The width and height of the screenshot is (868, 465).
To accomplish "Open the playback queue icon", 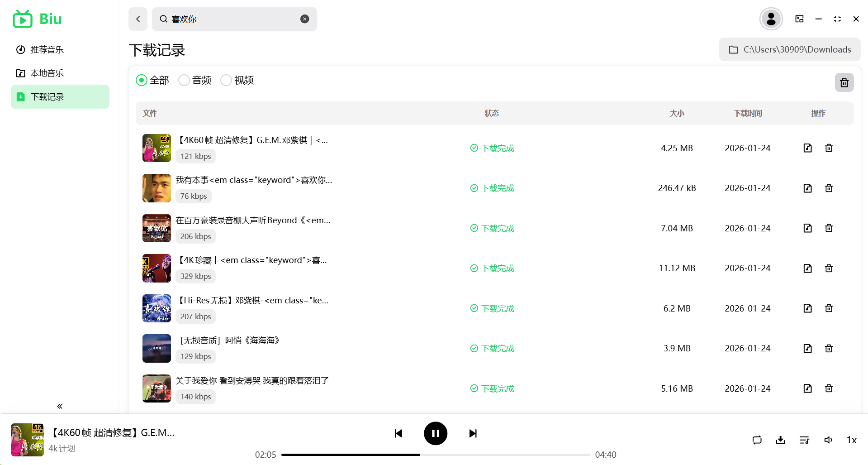I will tap(804, 440).
